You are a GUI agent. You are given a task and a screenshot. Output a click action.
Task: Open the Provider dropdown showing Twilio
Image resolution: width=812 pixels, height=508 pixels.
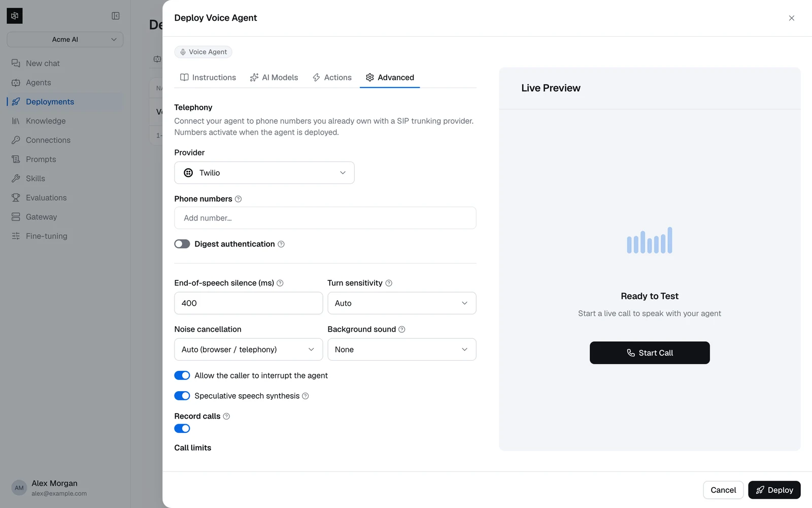point(264,173)
